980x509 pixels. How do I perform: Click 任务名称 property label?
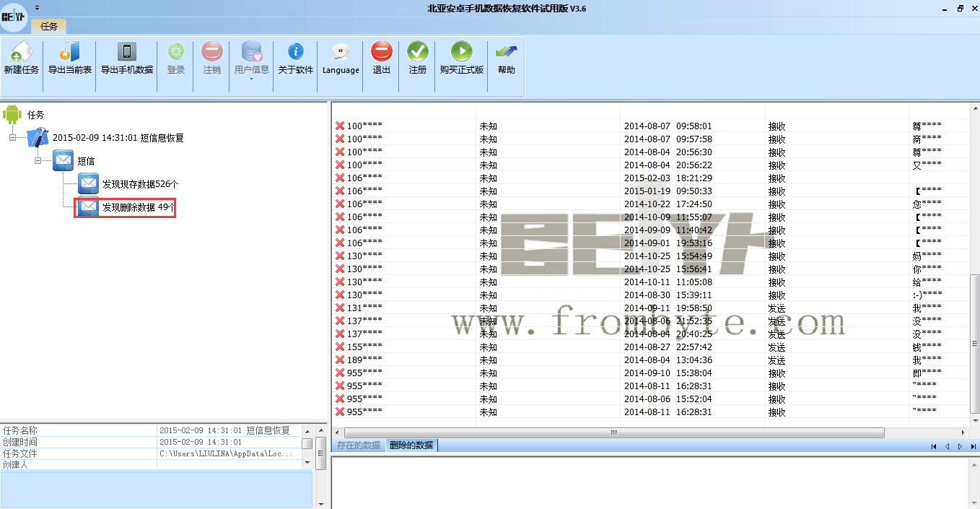point(19,430)
